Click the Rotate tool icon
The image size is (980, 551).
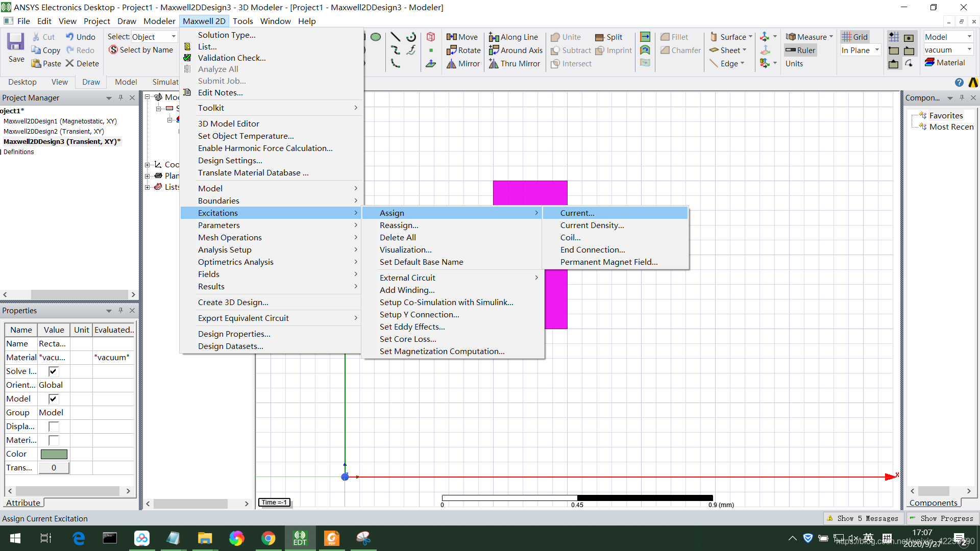click(451, 51)
